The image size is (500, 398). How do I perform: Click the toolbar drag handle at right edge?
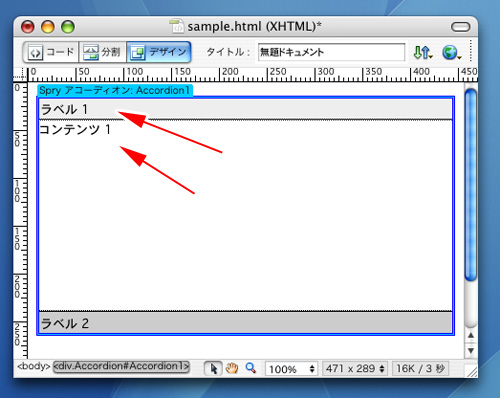pos(471,51)
